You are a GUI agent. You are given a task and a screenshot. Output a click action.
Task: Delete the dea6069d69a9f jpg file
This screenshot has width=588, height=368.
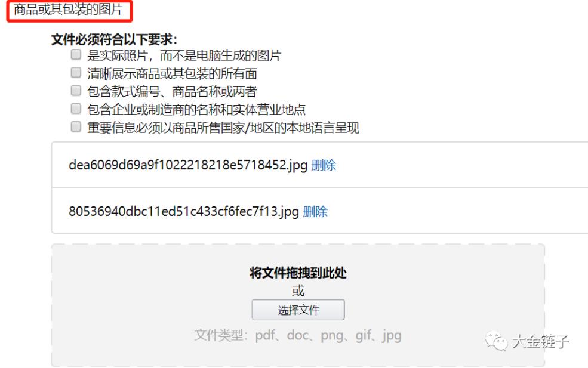[323, 165]
